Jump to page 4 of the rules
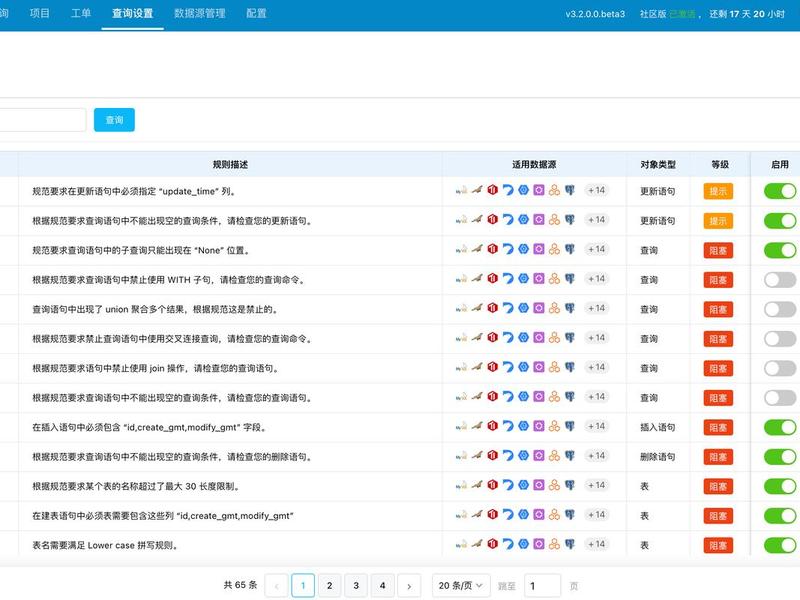 (383, 586)
